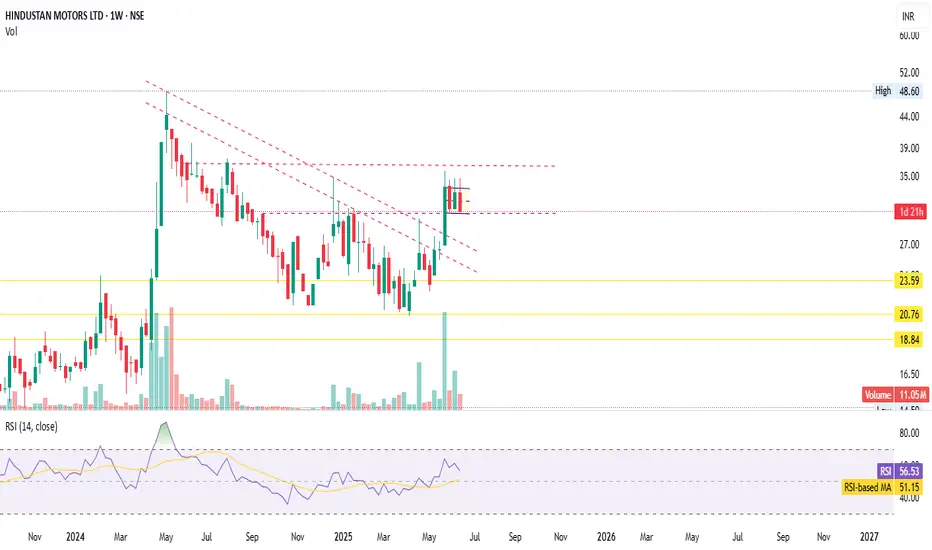
Task: Click the 39.00 price axis tick
Action: (909, 148)
